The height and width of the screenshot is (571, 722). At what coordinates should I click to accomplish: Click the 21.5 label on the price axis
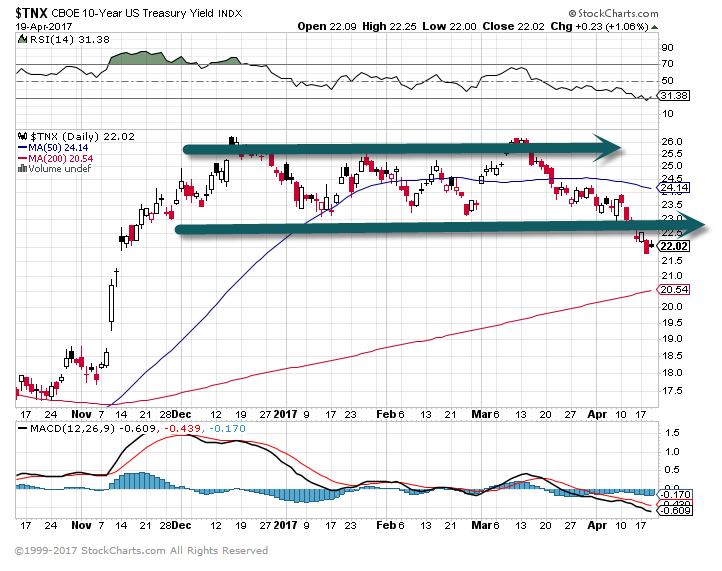[x=671, y=261]
